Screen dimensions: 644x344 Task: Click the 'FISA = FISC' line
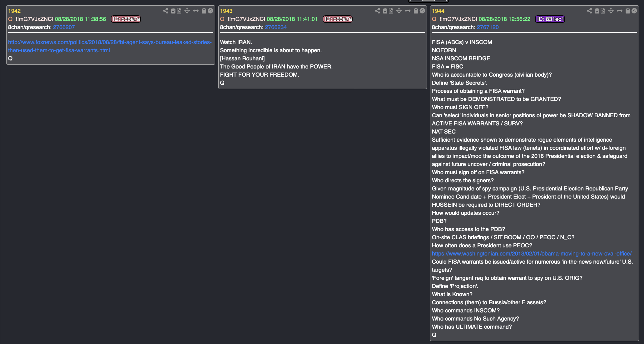pos(448,67)
